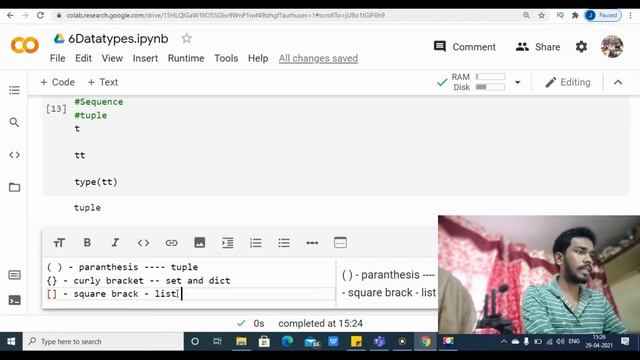Screen dimensions: 640x360
Task: Apply bold formatting to text cell
Action: tap(87, 243)
